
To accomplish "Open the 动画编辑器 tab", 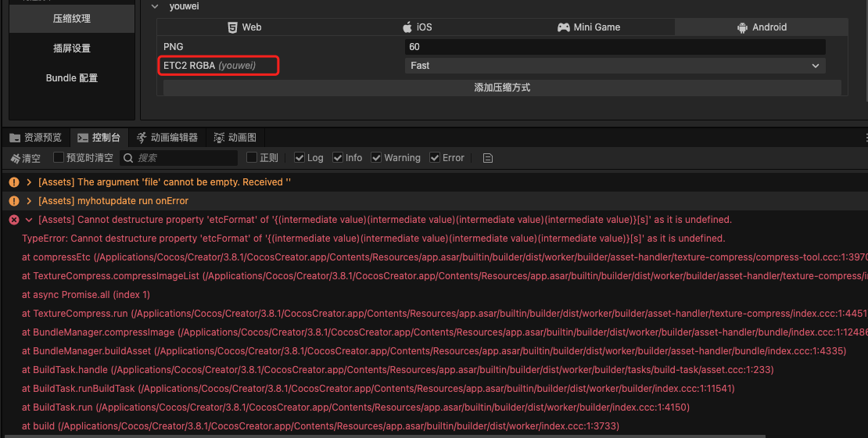I will coord(167,138).
